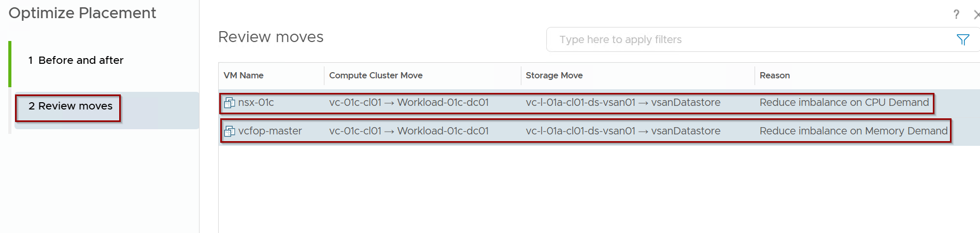Click nsx-01c's compute cluster move cell
Viewport: 980px width, 233px height.
click(409, 103)
